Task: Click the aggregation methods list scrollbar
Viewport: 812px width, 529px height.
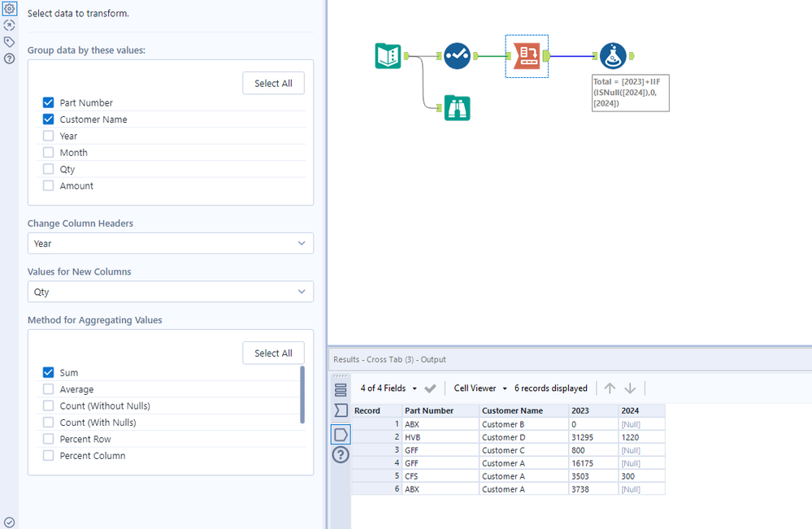Action: 302,394
